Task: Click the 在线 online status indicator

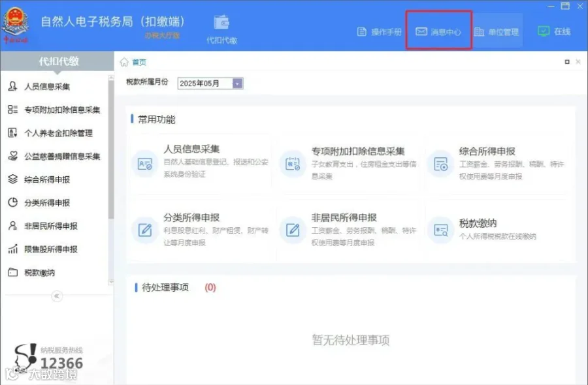Action: click(554, 31)
